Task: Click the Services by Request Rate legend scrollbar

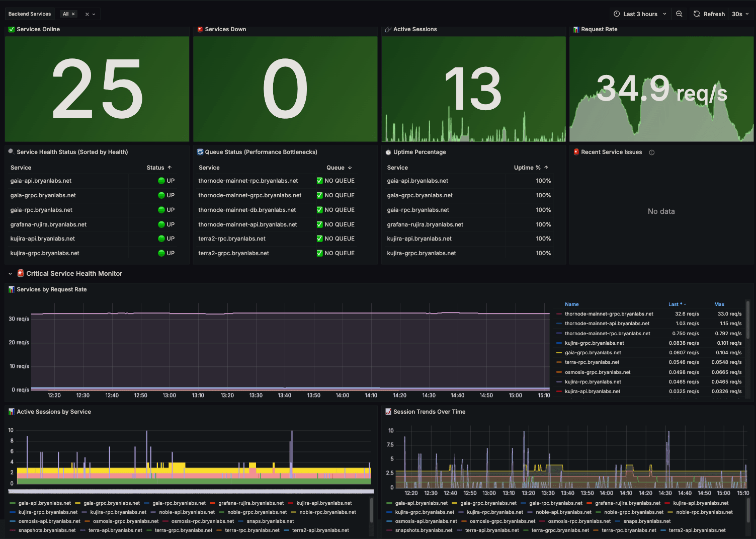Action: pyautogui.click(x=748, y=320)
